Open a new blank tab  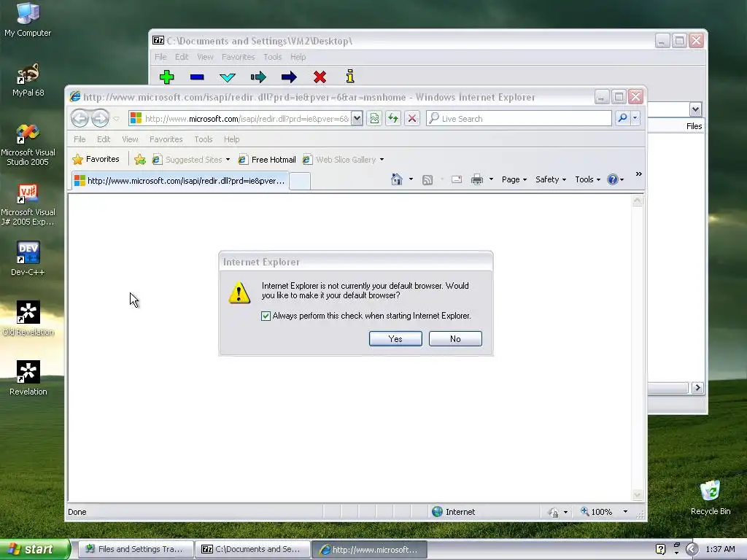coord(300,181)
